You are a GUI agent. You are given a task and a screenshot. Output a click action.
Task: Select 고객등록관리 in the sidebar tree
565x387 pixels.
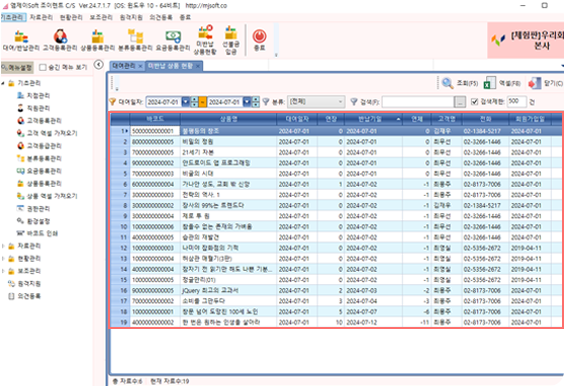[39, 121]
